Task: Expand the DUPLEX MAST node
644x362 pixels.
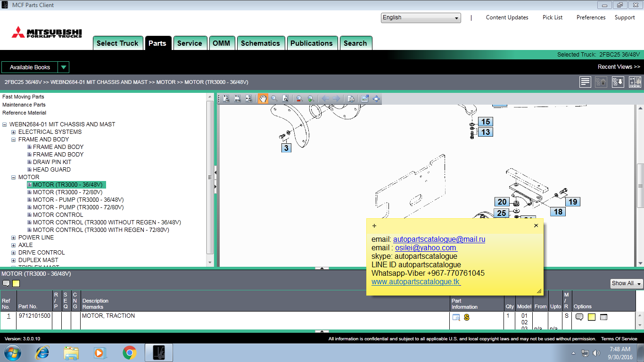Action: tap(14, 260)
